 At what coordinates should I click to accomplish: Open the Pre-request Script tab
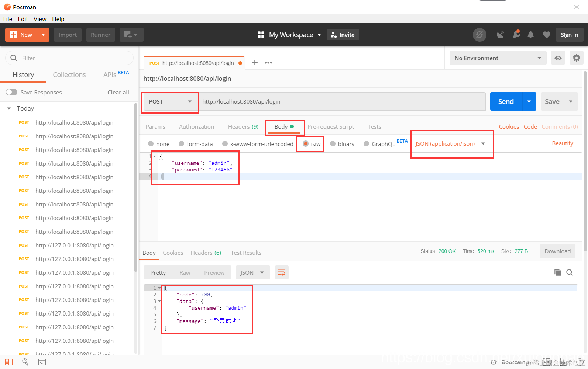[331, 126]
